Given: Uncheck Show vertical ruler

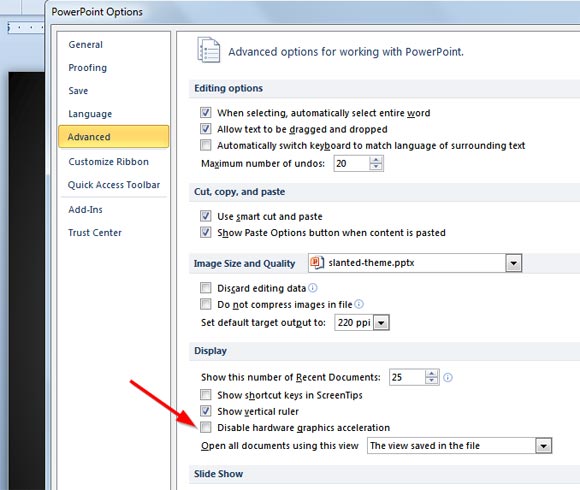Looking at the screenshot, I should tap(206, 411).
